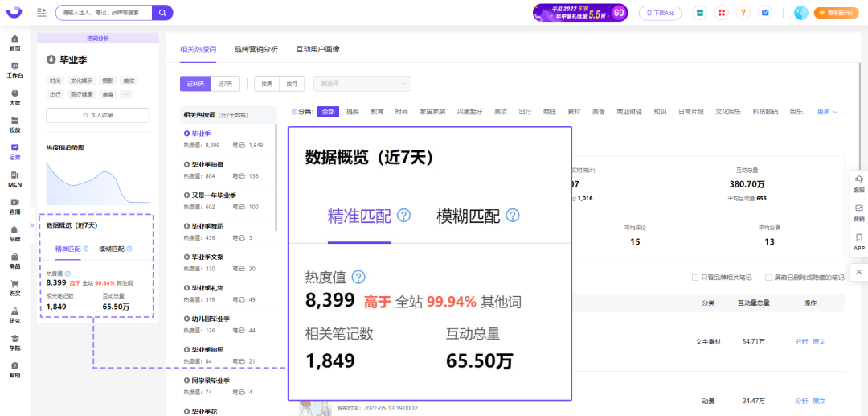The image size is (868, 416).
Task: Click the purple search magnifier button
Action: (x=162, y=13)
